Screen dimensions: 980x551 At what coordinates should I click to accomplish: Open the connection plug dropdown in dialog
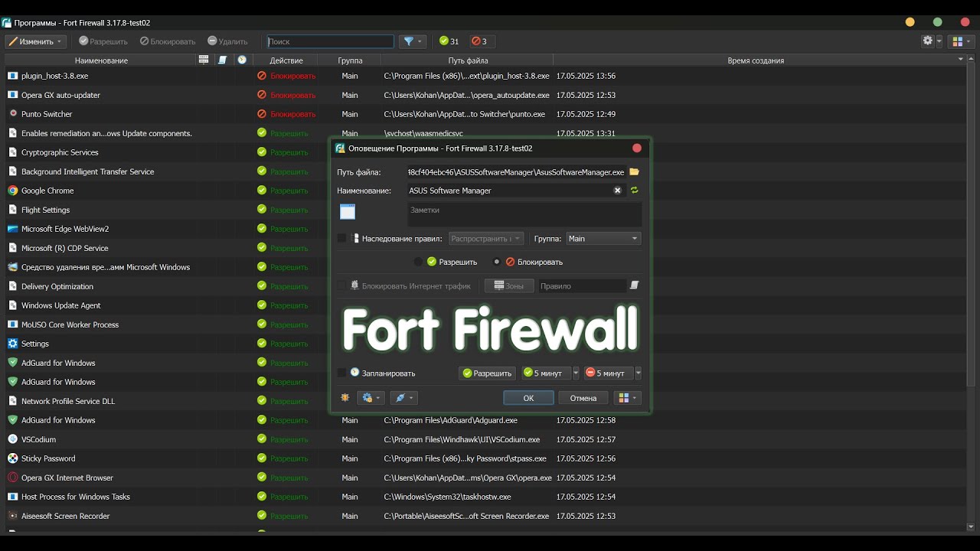[403, 398]
